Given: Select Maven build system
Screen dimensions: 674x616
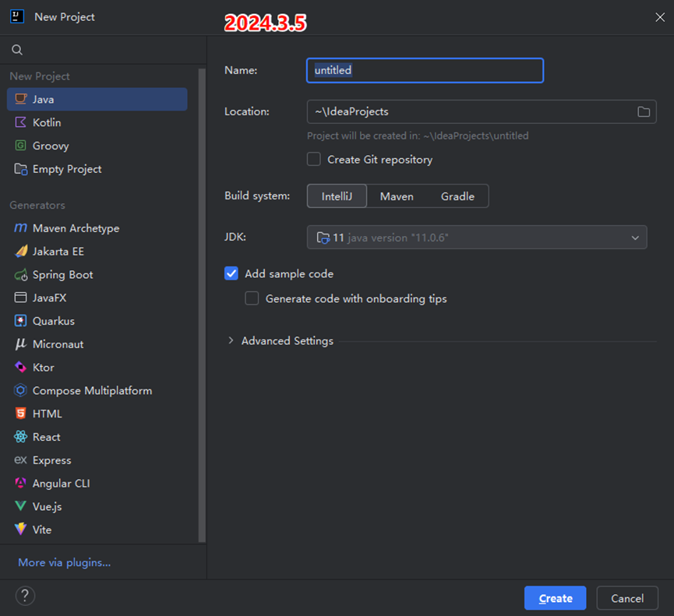Looking at the screenshot, I should (397, 196).
